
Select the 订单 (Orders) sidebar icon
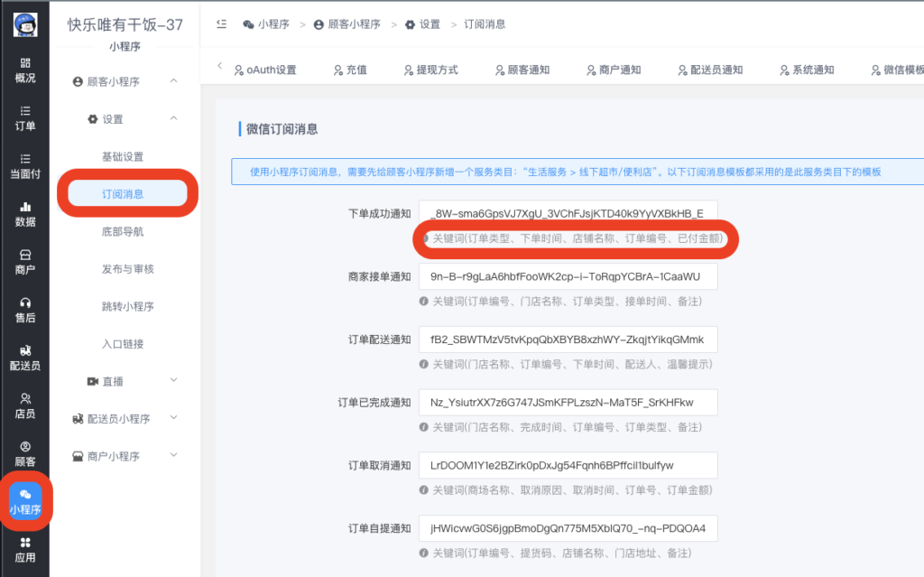(25, 117)
